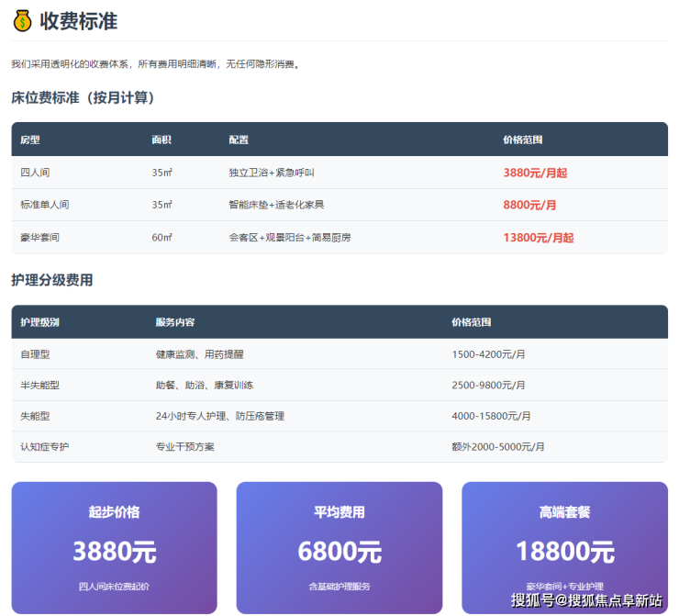Image resolution: width=679 pixels, height=616 pixels.
Task: Click the money bag icon beside 收费标准
Action: pyautogui.click(x=22, y=20)
